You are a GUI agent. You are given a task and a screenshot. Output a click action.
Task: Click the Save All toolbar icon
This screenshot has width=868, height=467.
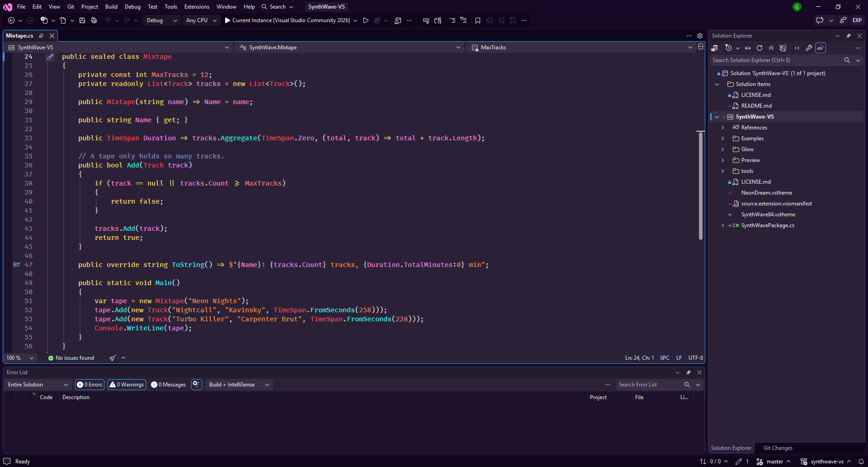tap(94, 20)
